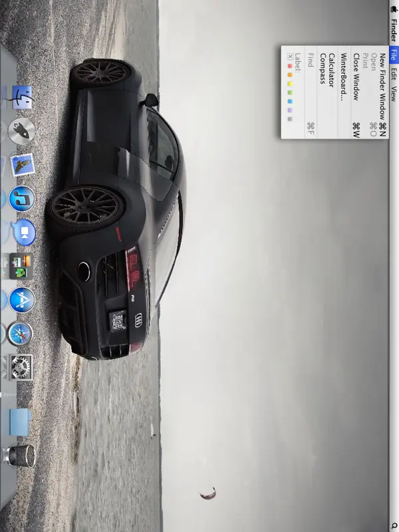The height and width of the screenshot is (532, 399).
Task: Choose WinterBoard… from the File menu
Action: (x=343, y=76)
